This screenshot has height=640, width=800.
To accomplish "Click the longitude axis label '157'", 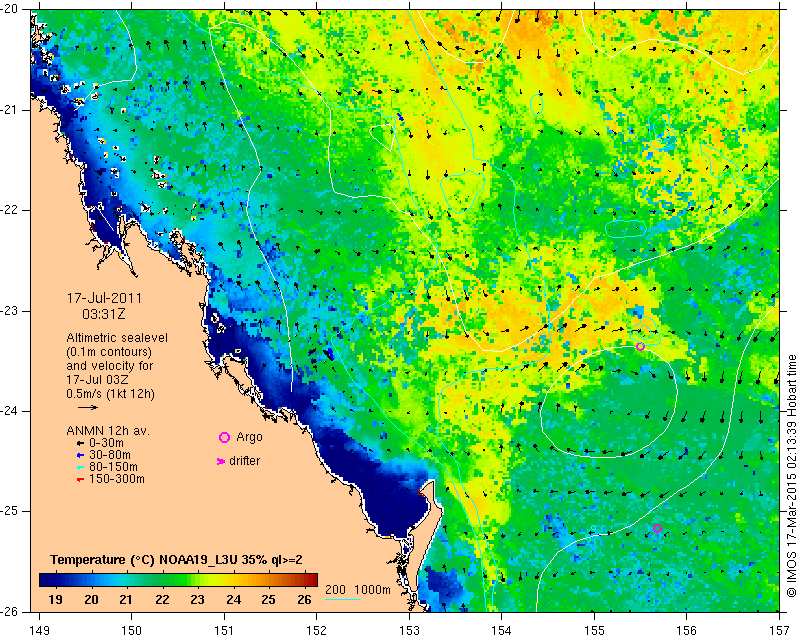I will 780,631.
